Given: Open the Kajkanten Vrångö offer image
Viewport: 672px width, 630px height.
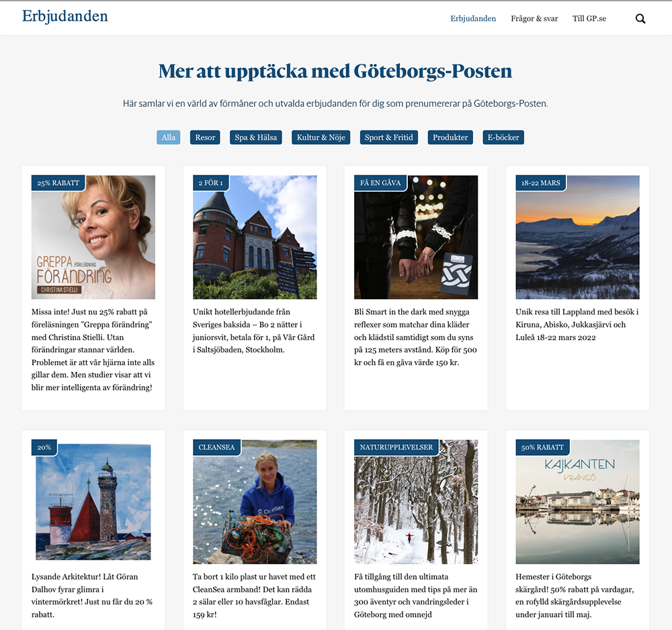Looking at the screenshot, I should point(578,502).
